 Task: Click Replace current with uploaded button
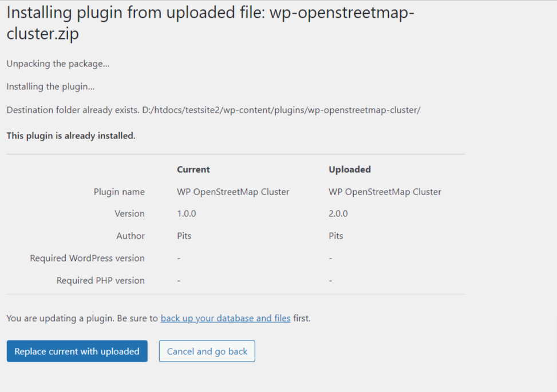point(77,351)
